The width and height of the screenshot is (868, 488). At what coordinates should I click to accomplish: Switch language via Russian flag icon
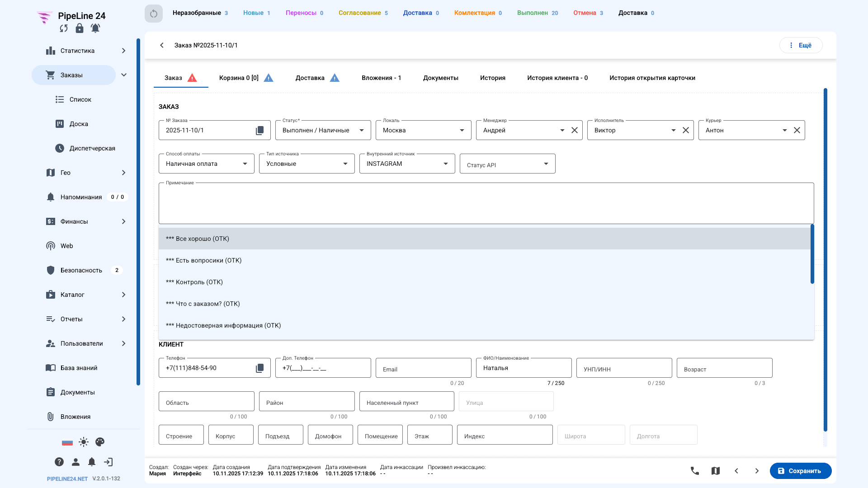(x=67, y=442)
